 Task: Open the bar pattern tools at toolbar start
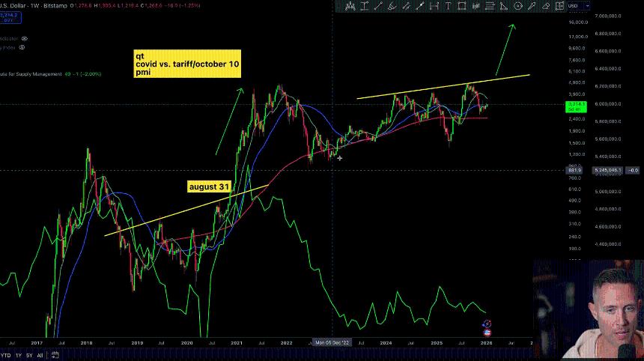pyautogui.click(x=350, y=6)
